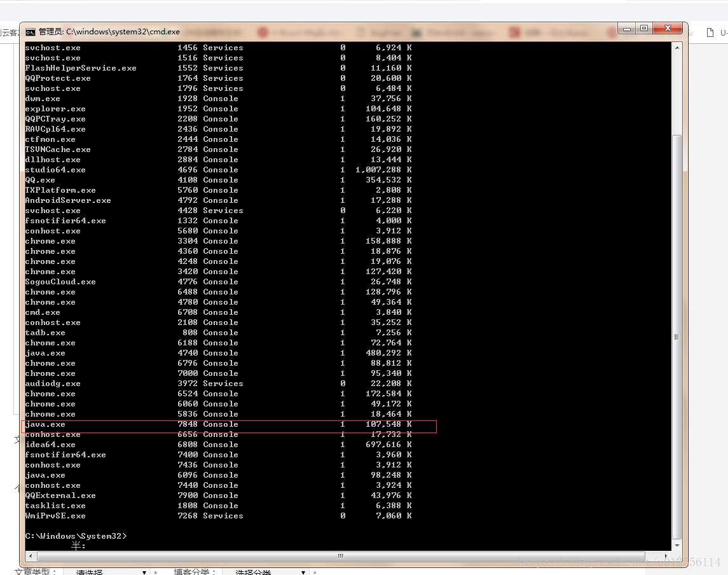Click the 697,616 K memory value

[x=388, y=445]
